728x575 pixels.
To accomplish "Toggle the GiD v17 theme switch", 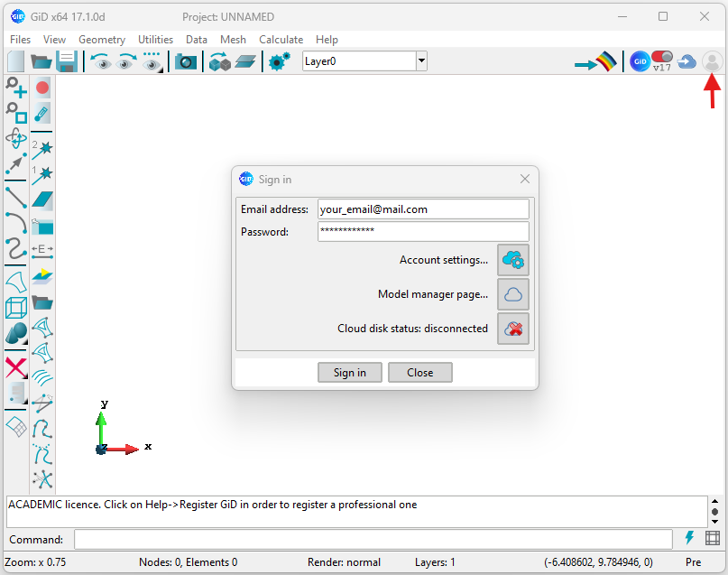I will point(661,61).
